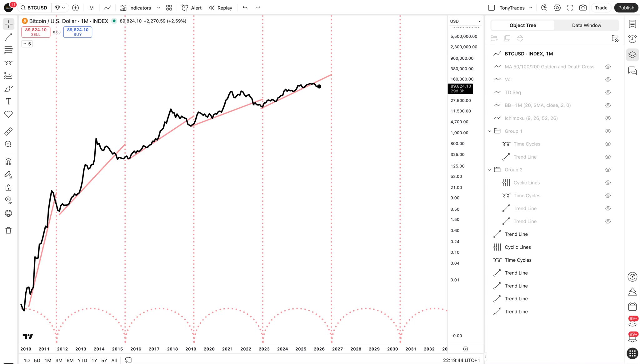
Task: Activate the zoom in tool
Action: [8, 144]
